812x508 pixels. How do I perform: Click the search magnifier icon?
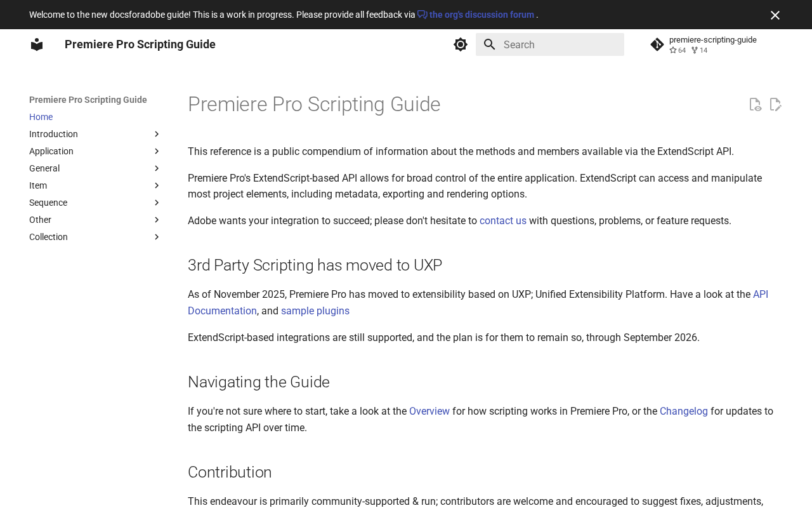click(x=490, y=44)
